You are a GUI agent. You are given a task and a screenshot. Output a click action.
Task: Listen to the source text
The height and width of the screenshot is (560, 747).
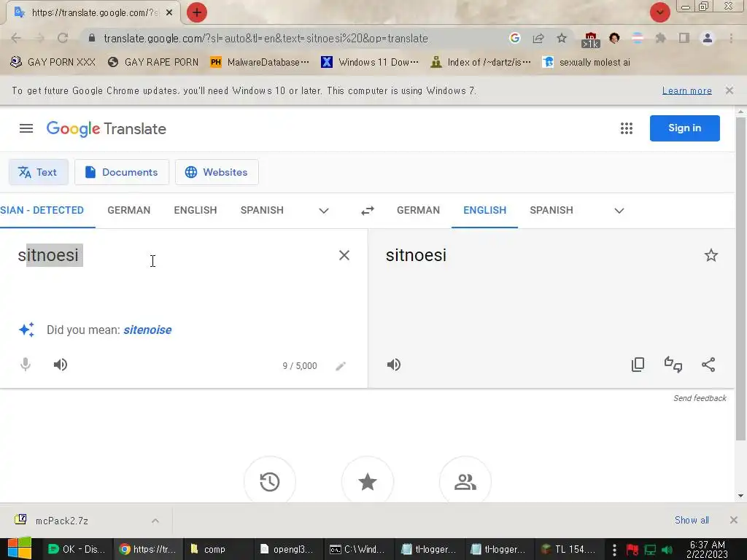click(61, 365)
